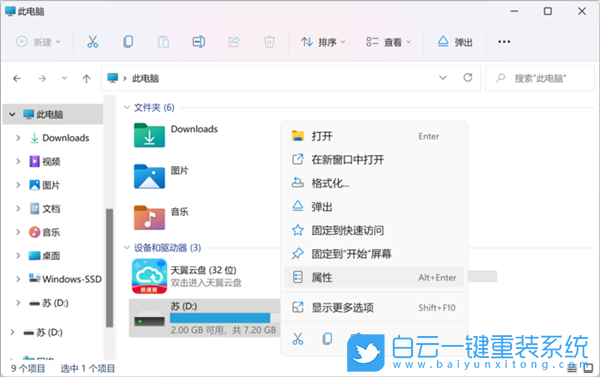Open the 排序 (Sort) dropdown
The image size is (600, 377).
pos(323,41)
